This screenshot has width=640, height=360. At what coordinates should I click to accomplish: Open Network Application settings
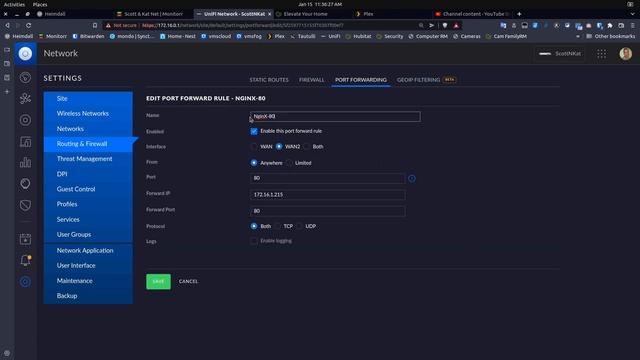click(88, 250)
